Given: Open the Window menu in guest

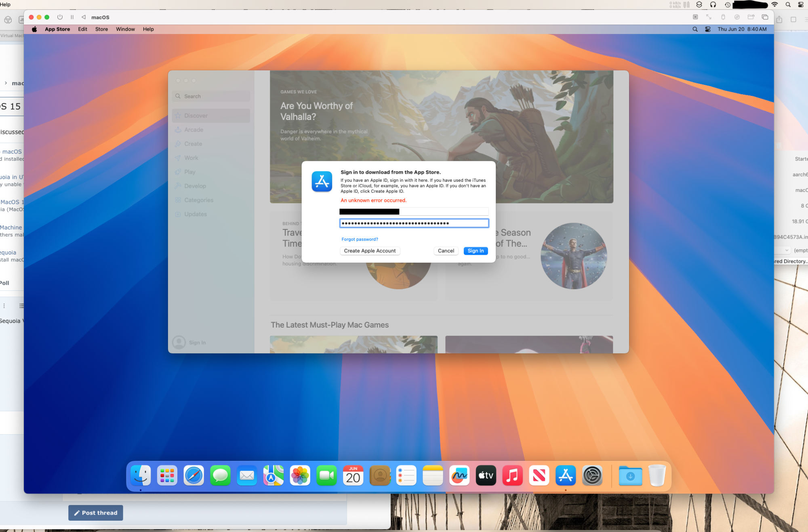Looking at the screenshot, I should point(125,29).
